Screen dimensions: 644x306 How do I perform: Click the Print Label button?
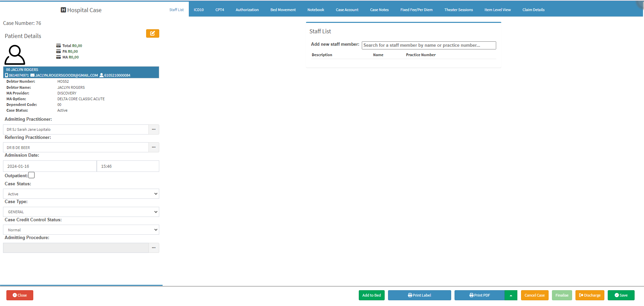click(419, 295)
